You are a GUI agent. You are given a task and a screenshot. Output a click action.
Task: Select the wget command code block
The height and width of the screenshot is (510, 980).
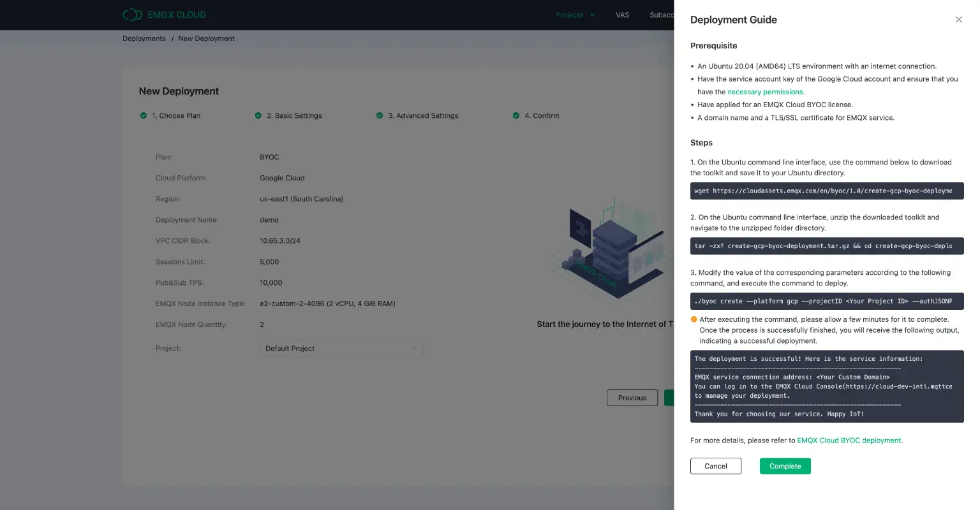point(827,191)
